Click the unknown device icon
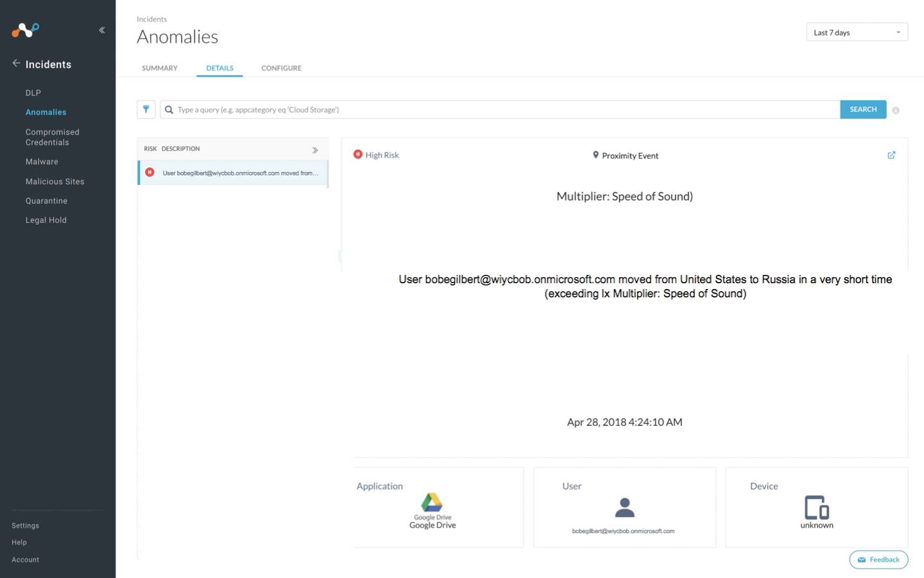This screenshot has width=924, height=578. 816,507
